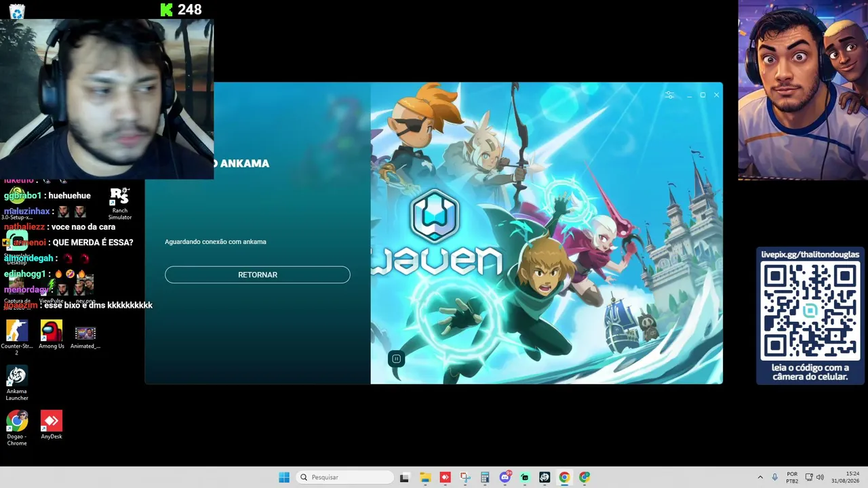Open the AnyDesk desktop shortcut

point(52,425)
